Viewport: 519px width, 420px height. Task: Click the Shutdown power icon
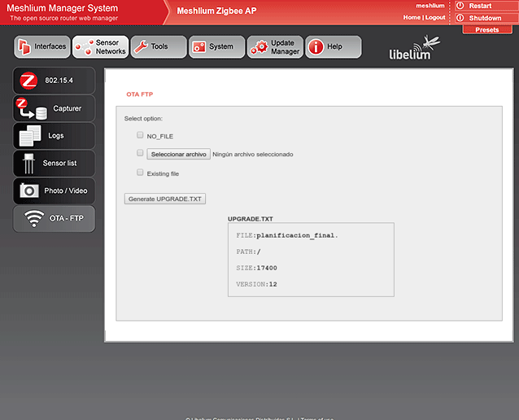(x=460, y=18)
